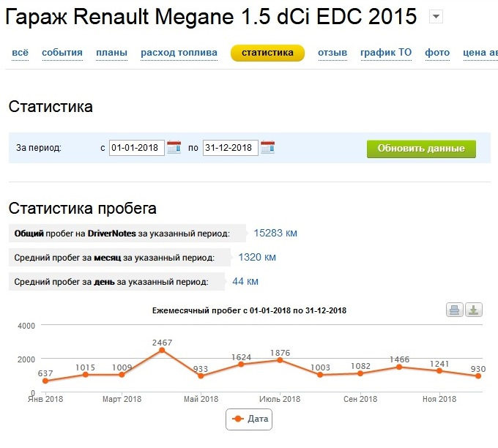Click the 1015 February data point

coord(85,374)
